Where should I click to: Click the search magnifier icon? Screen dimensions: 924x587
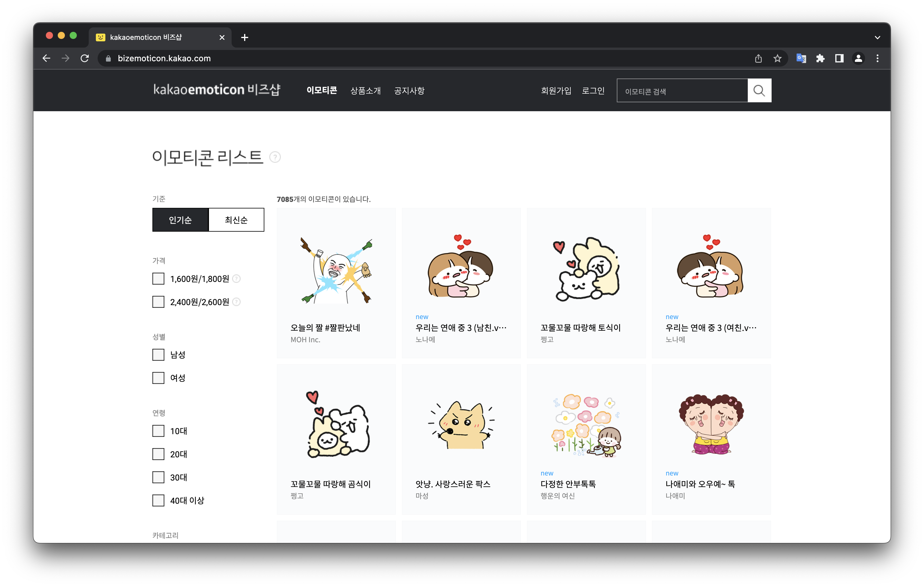759,90
